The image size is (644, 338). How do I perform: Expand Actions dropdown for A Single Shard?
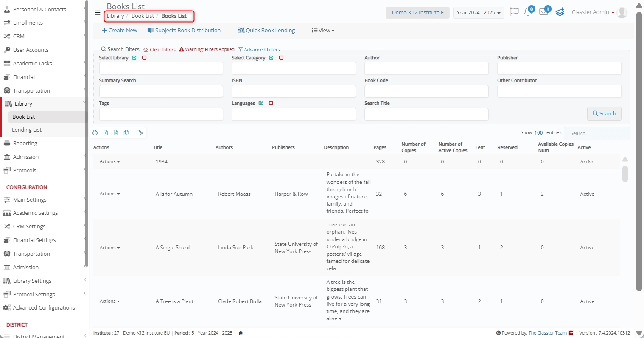(109, 248)
